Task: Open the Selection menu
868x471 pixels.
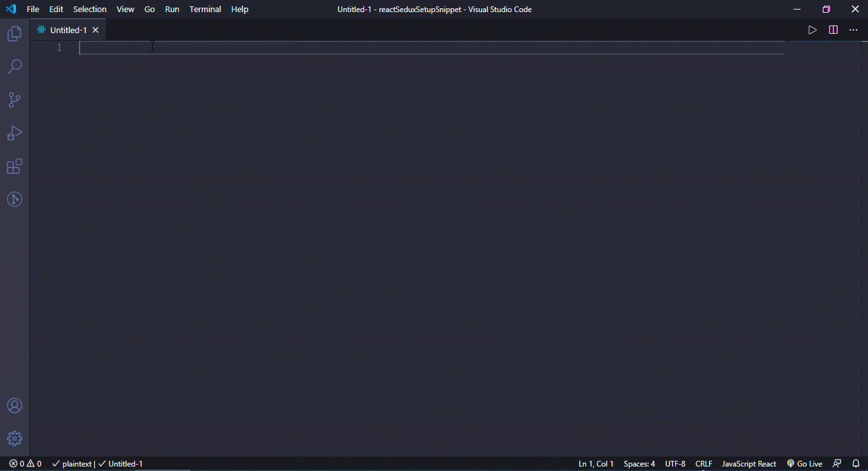Action: [x=90, y=9]
